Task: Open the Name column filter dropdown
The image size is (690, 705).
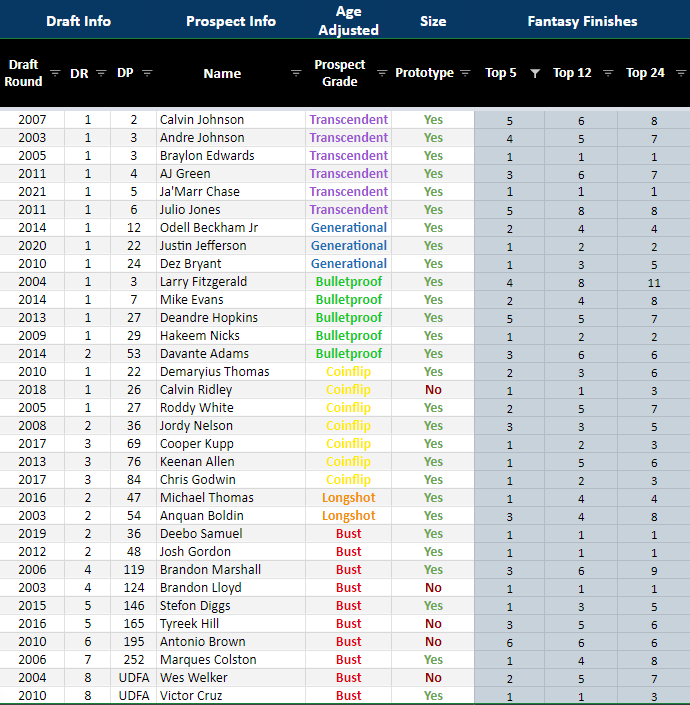Action: click(296, 73)
